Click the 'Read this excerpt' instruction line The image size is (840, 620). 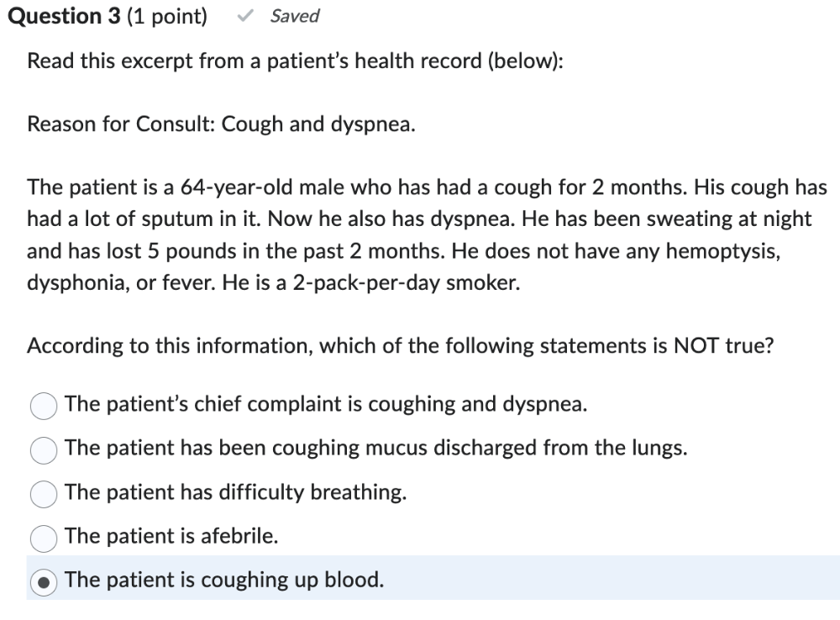294,61
